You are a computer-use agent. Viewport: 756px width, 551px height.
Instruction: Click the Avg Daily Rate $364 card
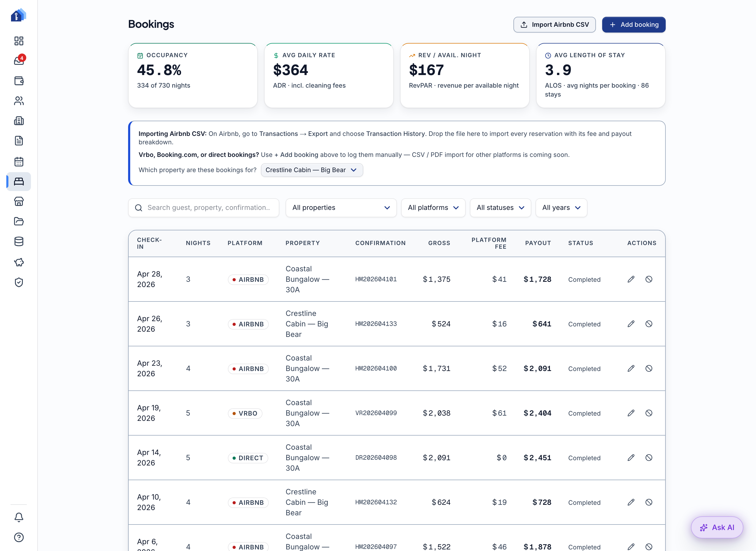329,75
